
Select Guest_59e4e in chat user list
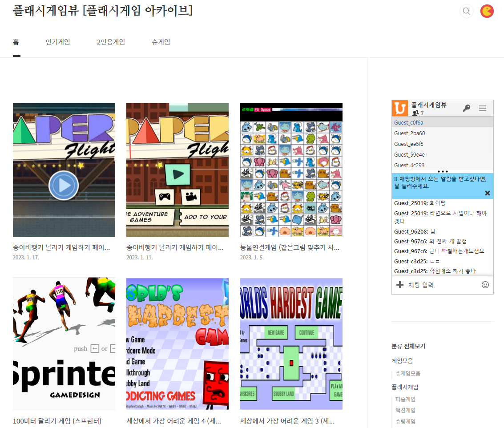[x=442, y=155]
